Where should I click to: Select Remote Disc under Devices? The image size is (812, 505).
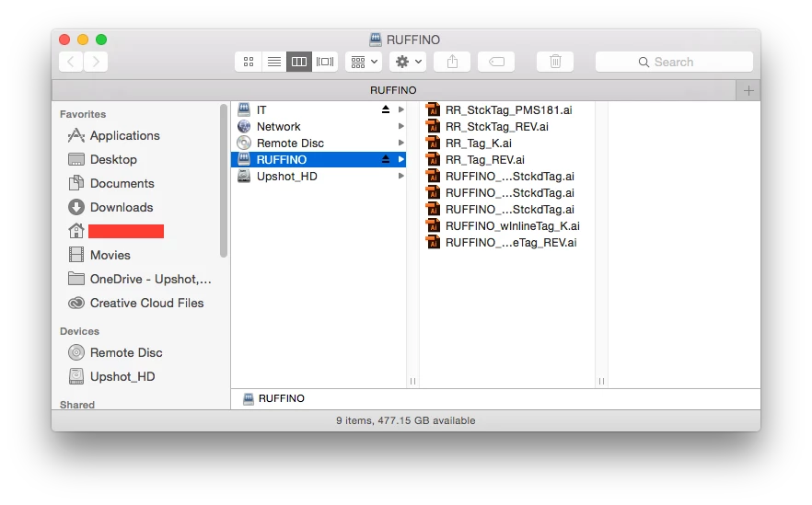coord(126,352)
